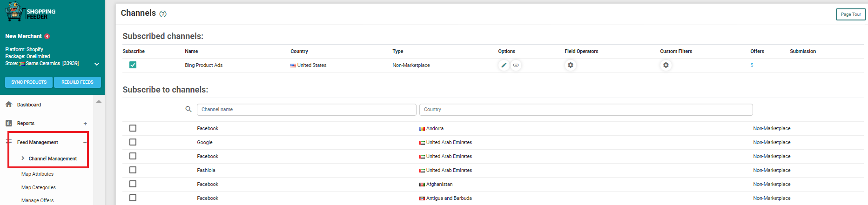The image size is (868, 205).
Task: Open the offers count 5 link
Action: click(752, 65)
